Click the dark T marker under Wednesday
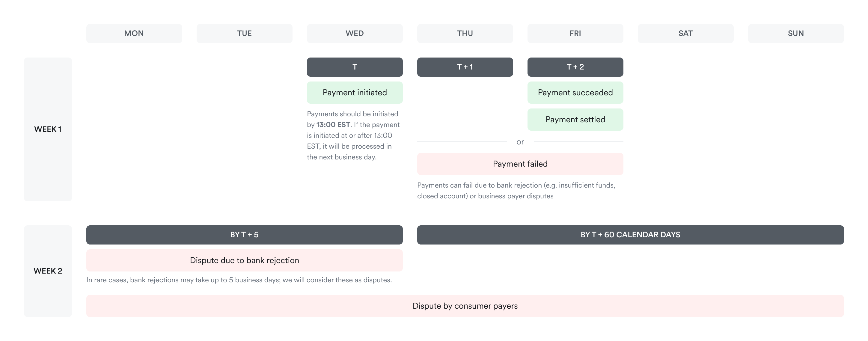 pos(355,67)
